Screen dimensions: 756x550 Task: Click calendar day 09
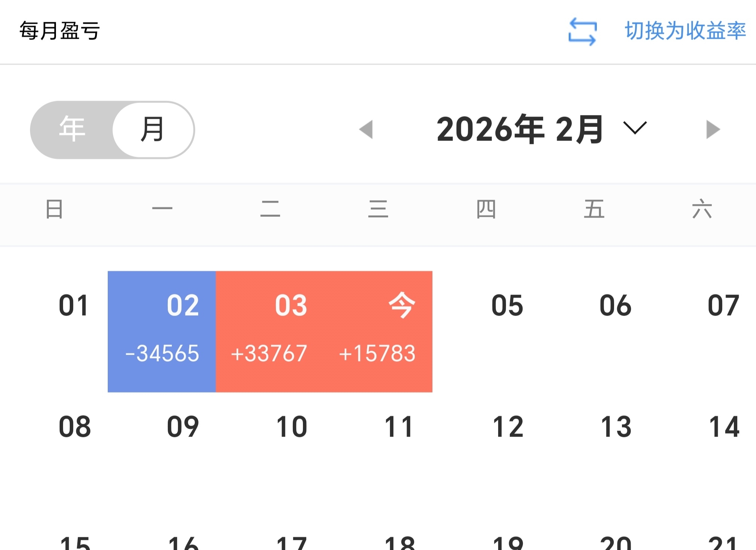click(x=183, y=427)
